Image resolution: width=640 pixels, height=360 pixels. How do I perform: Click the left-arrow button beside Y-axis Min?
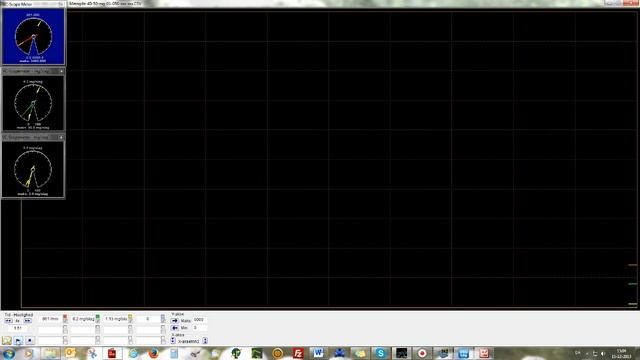pyautogui.click(x=175, y=328)
